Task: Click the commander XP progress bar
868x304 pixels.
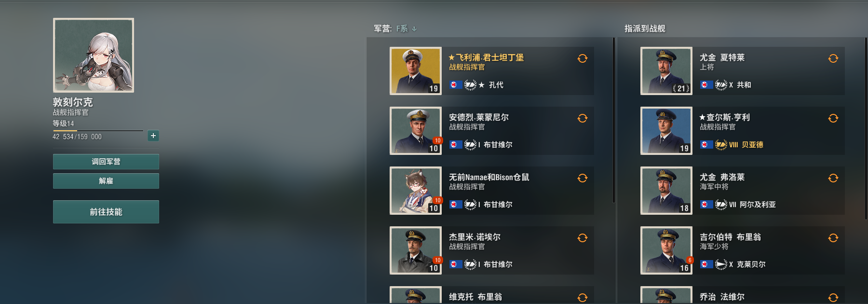Action: click(x=98, y=130)
